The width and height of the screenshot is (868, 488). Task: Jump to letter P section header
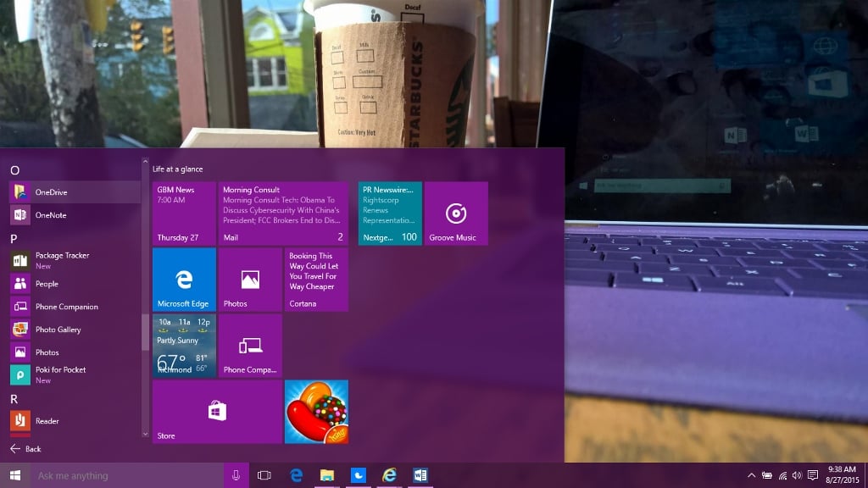(14, 238)
